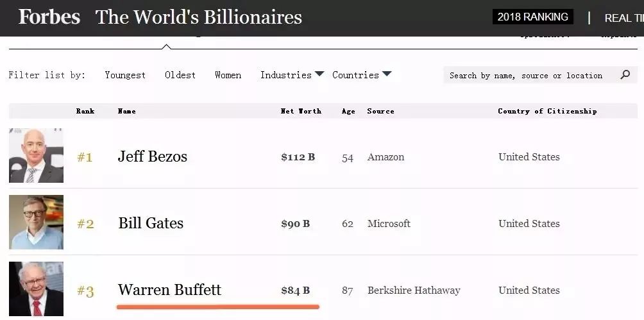
Task: Click the search magnifier icon
Action: tap(625, 75)
